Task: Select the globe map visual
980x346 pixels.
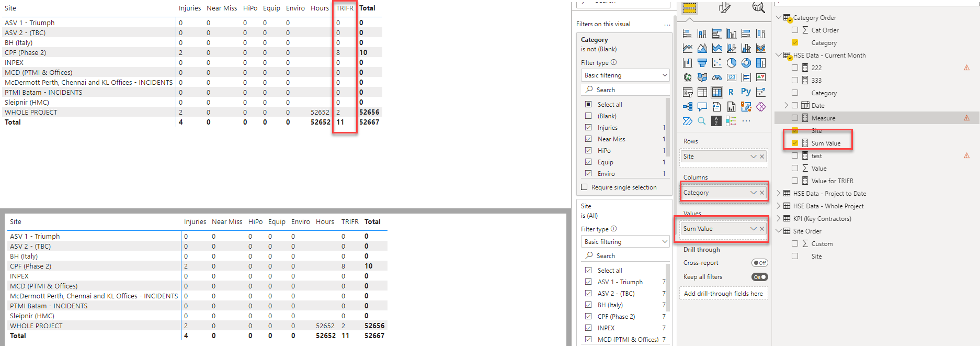Action: (x=688, y=77)
